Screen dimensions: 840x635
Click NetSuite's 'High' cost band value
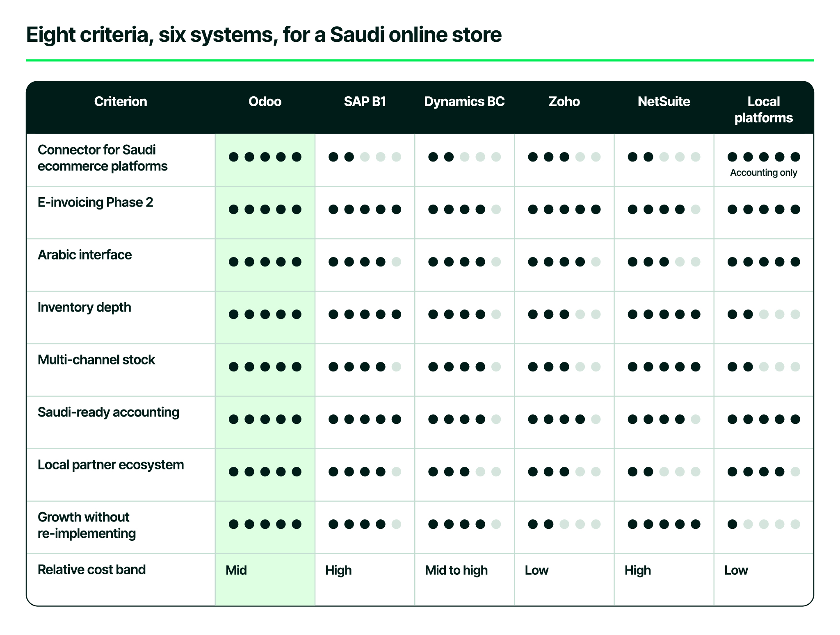point(638,570)
